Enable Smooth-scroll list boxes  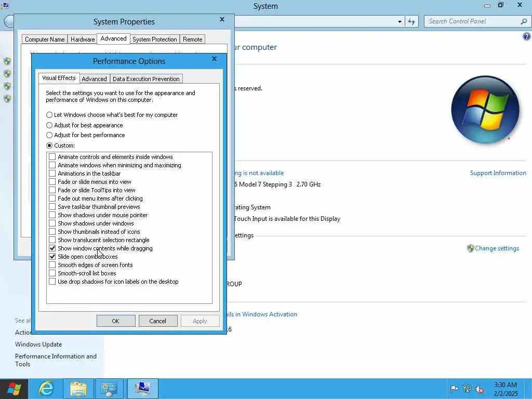point(52,273)
